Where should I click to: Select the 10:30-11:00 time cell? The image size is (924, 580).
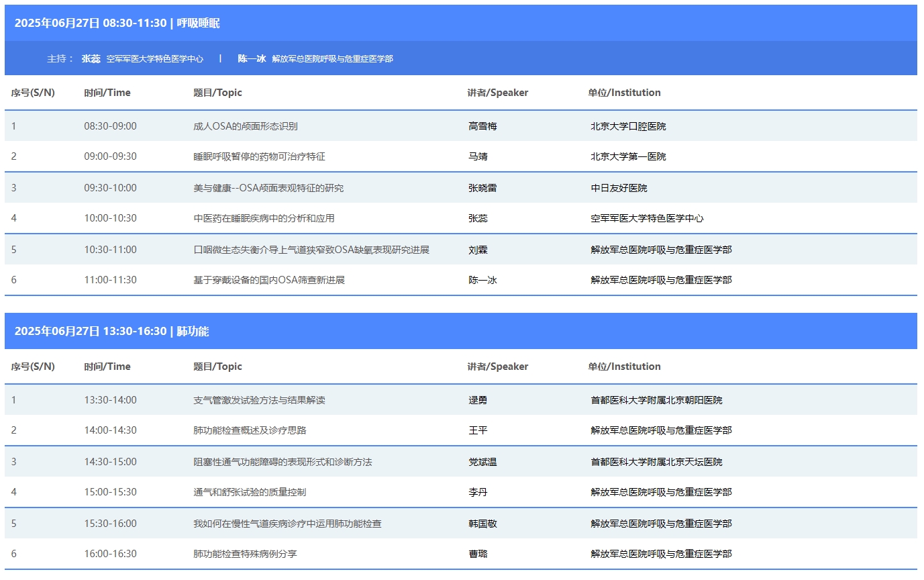110,250
